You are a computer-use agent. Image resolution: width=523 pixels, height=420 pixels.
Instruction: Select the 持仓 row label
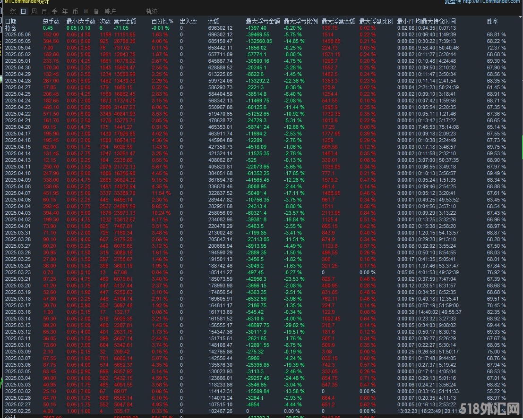click(x=10, y=28)
